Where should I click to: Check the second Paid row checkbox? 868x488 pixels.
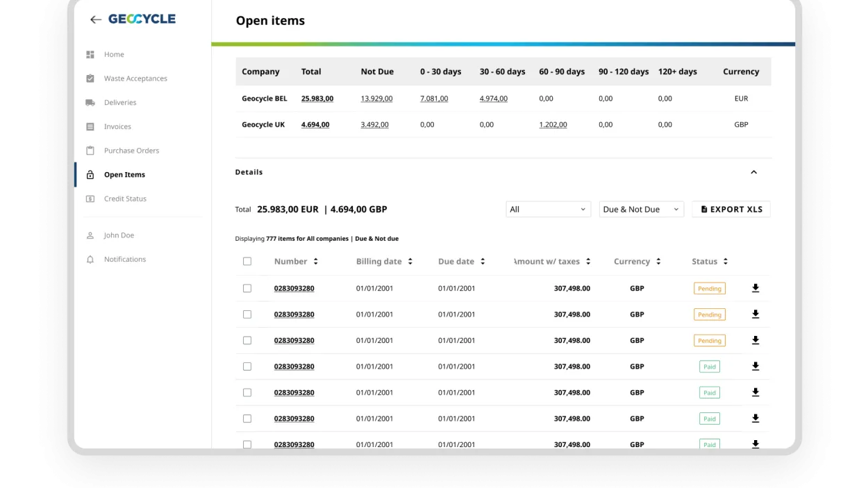[247, 392]
